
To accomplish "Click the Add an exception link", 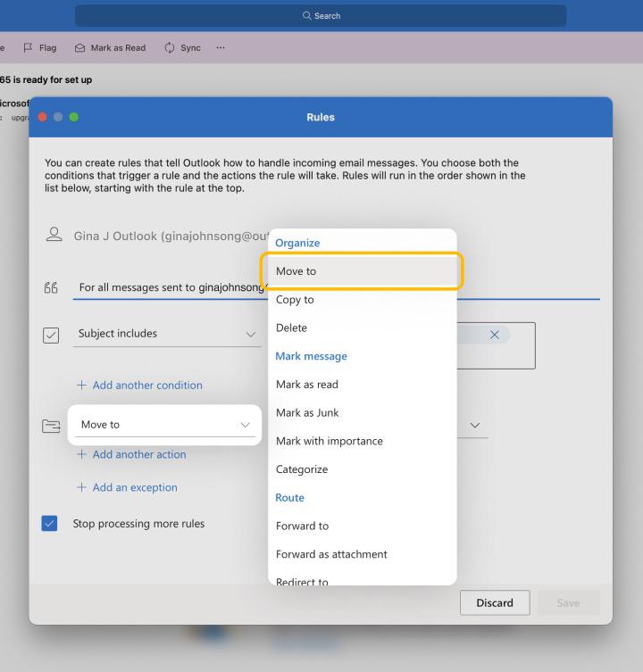I will pyautogui.click(x=134, y=487).
